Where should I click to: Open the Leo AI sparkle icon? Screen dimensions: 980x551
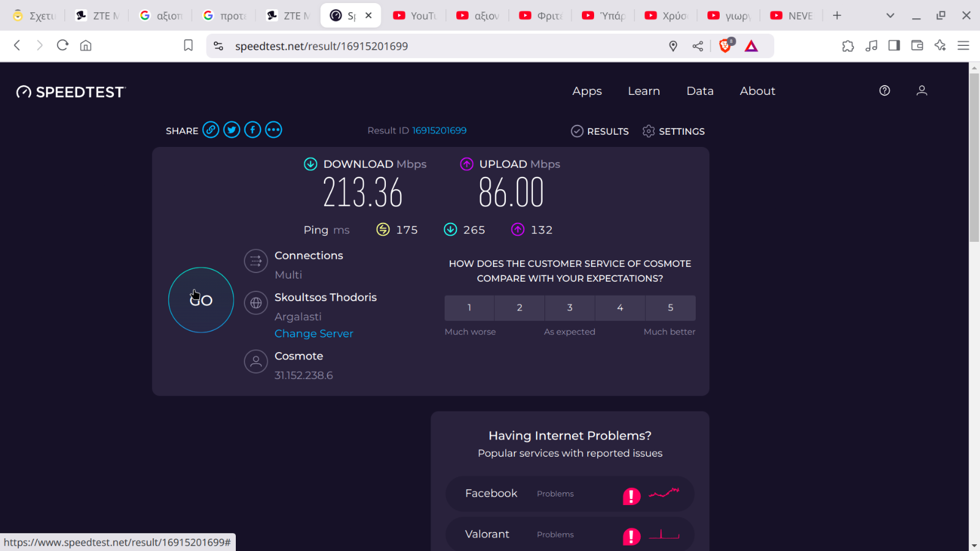click(x=940, y=45)
